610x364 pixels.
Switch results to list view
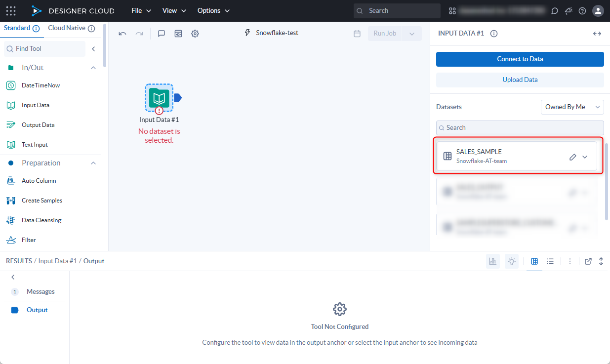click(550, 261)
